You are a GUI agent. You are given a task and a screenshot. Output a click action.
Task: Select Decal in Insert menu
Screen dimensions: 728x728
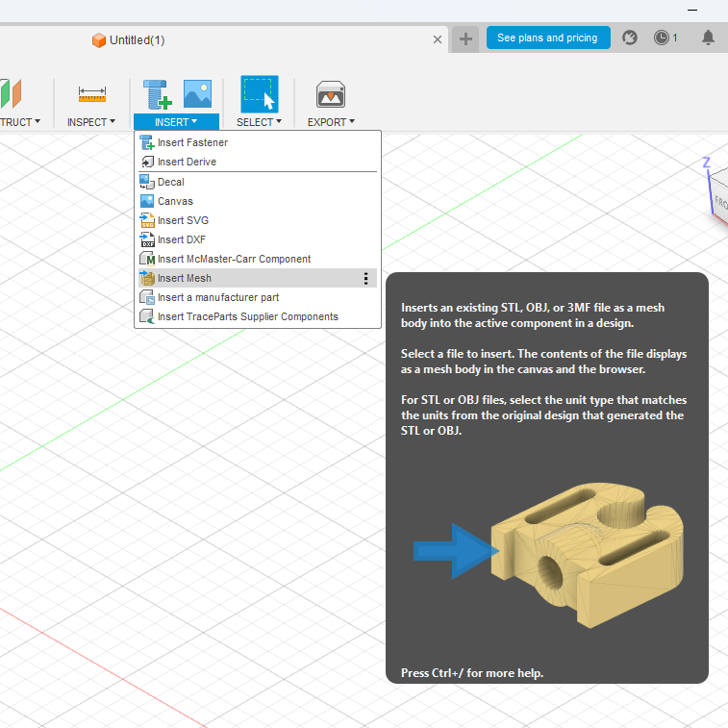coord(170,182)
